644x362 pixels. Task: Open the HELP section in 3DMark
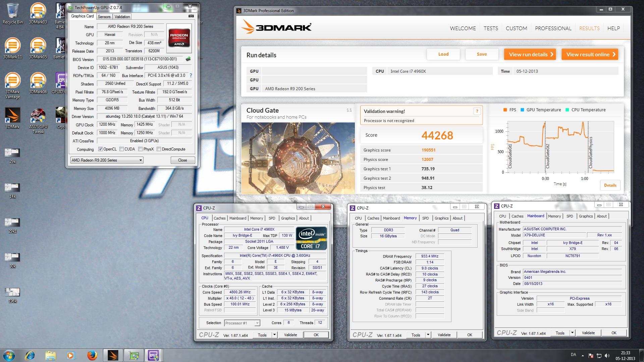click(613, 28)
